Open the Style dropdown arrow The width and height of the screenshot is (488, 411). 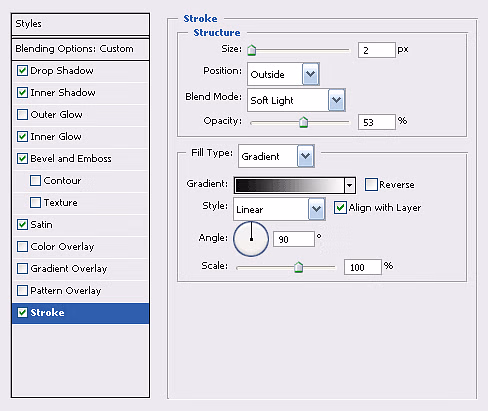[316, 209]
